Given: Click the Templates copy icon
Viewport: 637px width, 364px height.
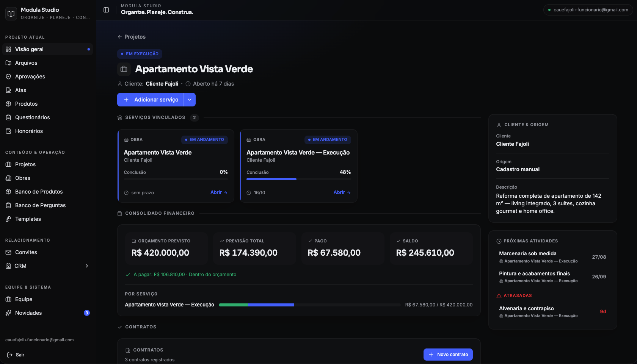Looking at the screenshot, I should point(8,219).
